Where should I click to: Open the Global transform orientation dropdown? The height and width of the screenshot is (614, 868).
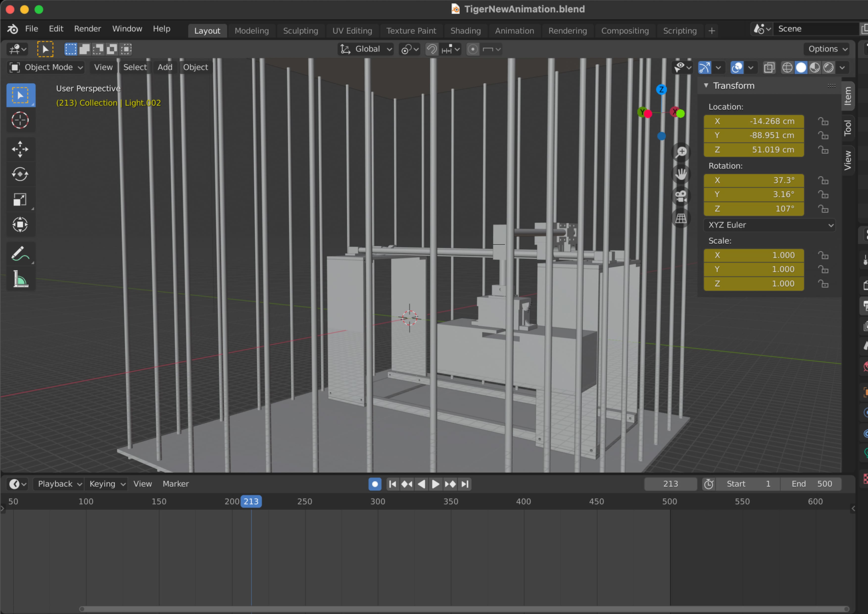coord(365,49)
